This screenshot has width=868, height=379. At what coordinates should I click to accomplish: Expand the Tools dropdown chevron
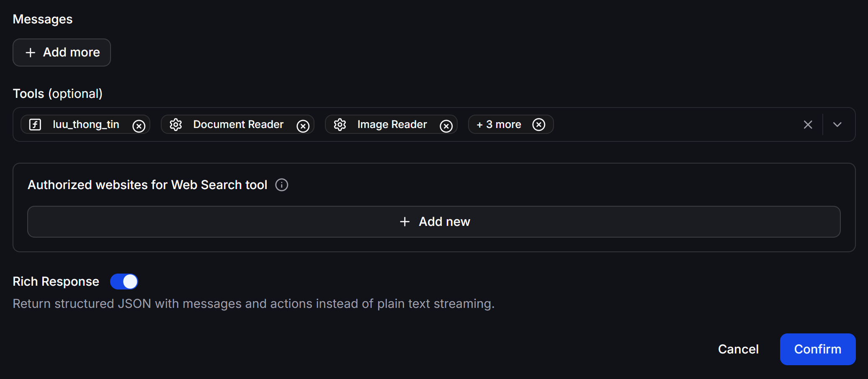coord(837,125)
